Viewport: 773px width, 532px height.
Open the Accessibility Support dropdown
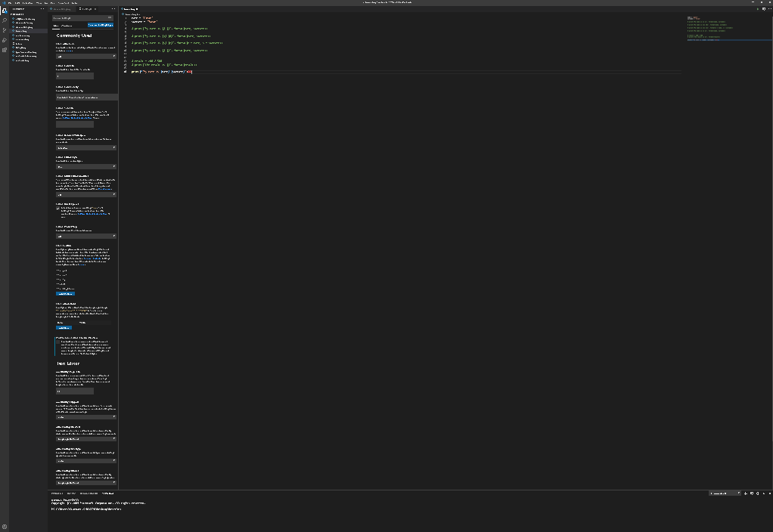pos(85,416)
